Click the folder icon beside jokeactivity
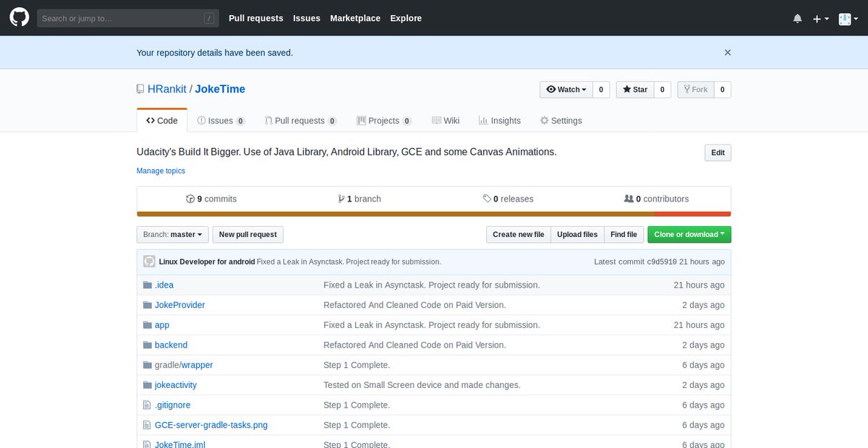The height and width of the screenshot is (448, 868). pyautogui.click(x=148, y=385)
